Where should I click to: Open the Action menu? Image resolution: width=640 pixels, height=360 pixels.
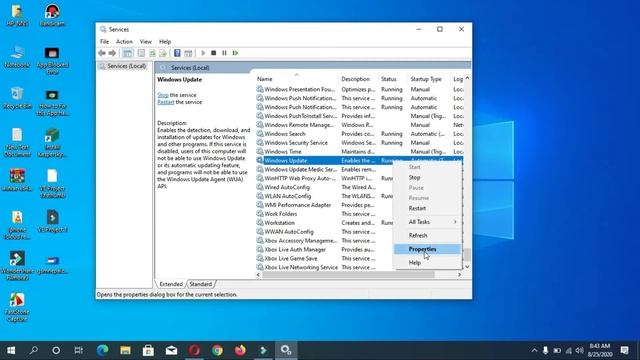124,42
